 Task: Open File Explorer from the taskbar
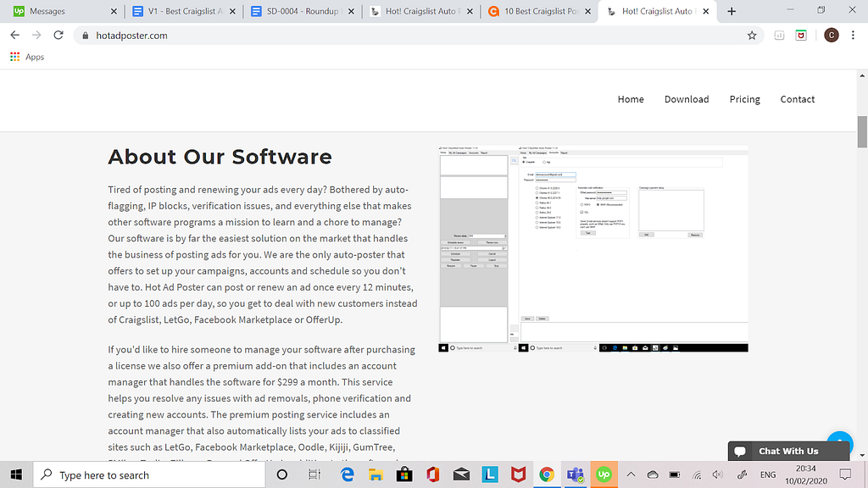pyautogui.click(x=376, y=474)
